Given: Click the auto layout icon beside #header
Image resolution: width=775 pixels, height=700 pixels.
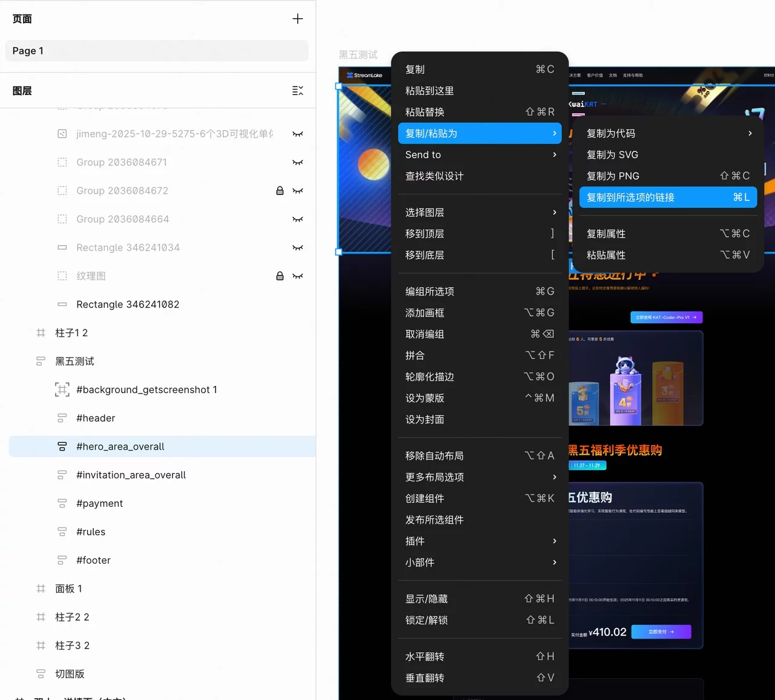Looking at the screenshot, I should coord(62,418).
